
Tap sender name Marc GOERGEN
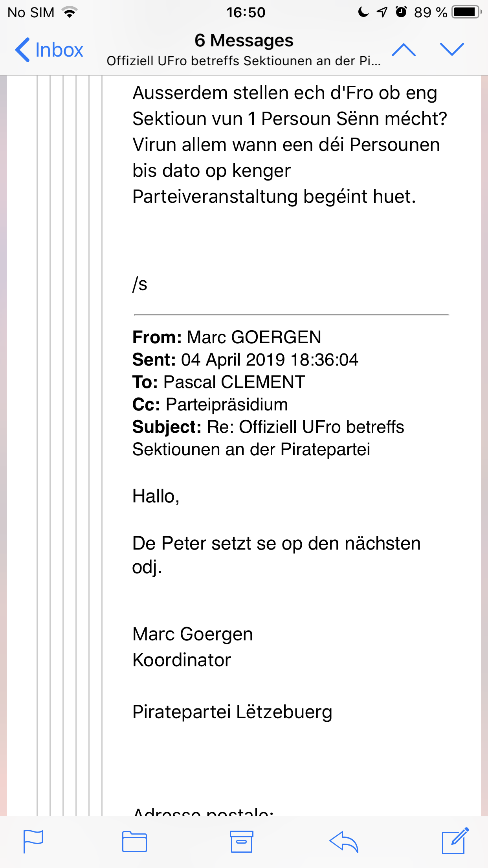[254, 337]
